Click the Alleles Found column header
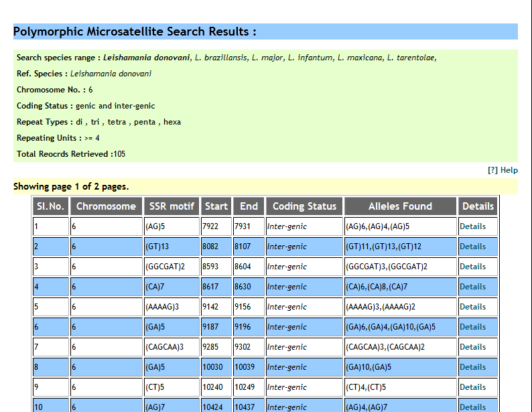This screenshot has height=412, width=532. tap(400, 206)
